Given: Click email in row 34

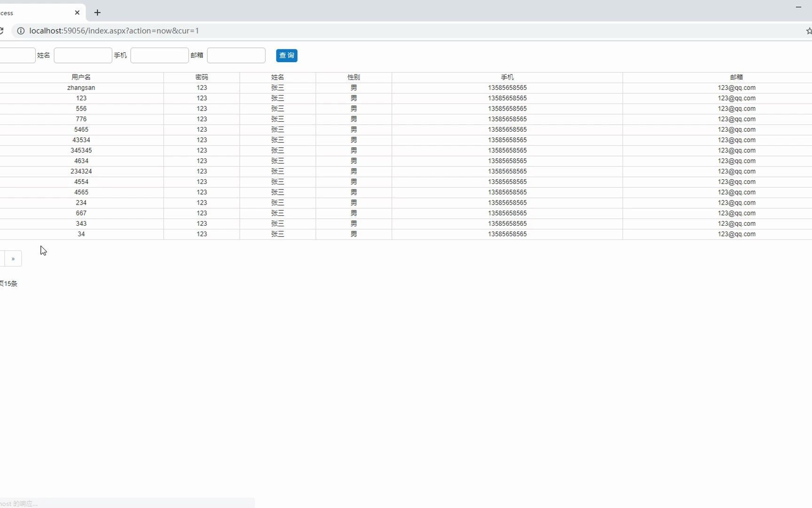Looking at the screenshot, I should pyautogui.click(x=737, y=234).
